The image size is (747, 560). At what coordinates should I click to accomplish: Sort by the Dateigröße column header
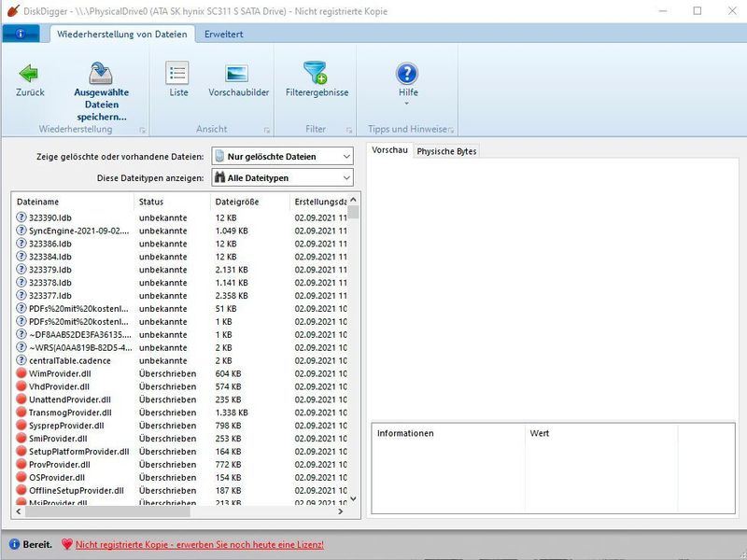pos(237,202)
